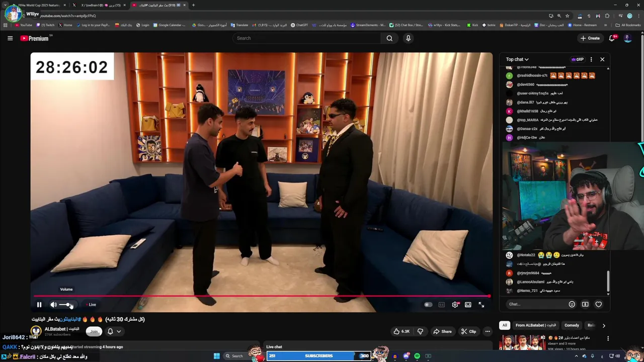Join the ALBatabet channel membership

click(x=94, y=331)
